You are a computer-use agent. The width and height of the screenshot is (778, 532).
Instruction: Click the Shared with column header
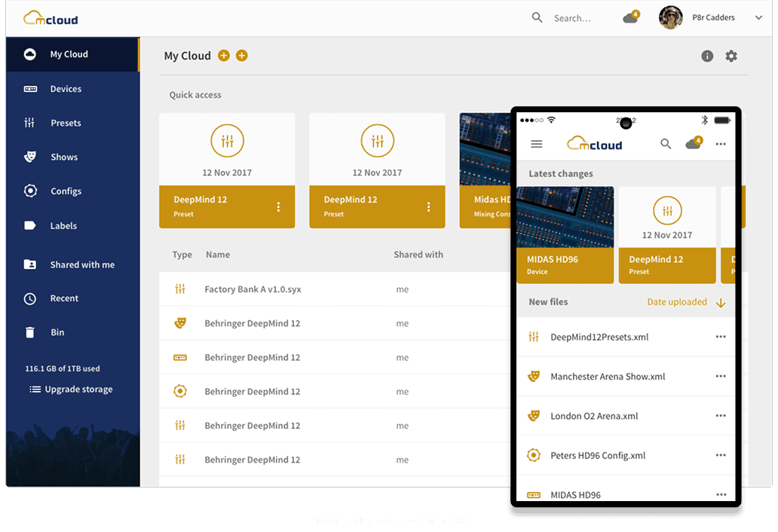(418, 255)
